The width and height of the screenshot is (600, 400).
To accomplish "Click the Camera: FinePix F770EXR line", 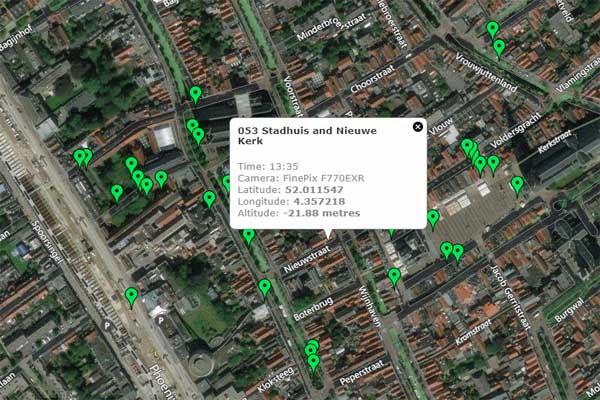I will (x=301, y=178).
